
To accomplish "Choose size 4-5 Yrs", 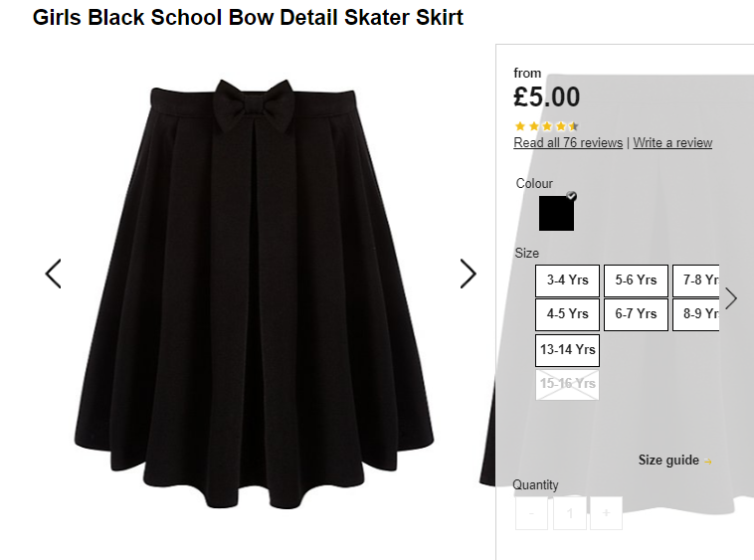I will pos(567,314).
